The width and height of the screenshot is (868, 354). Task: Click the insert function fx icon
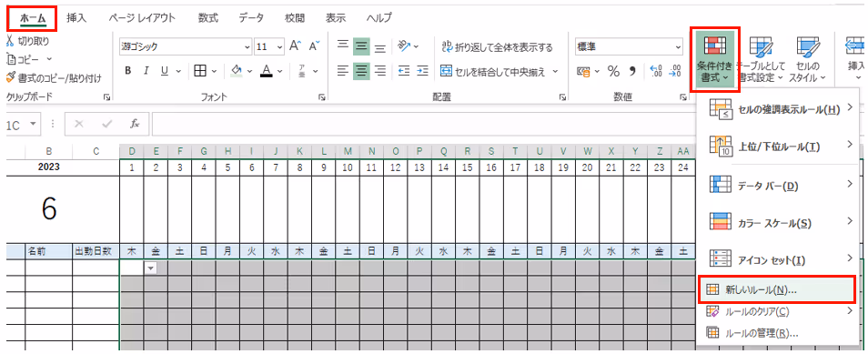[135, 124]
